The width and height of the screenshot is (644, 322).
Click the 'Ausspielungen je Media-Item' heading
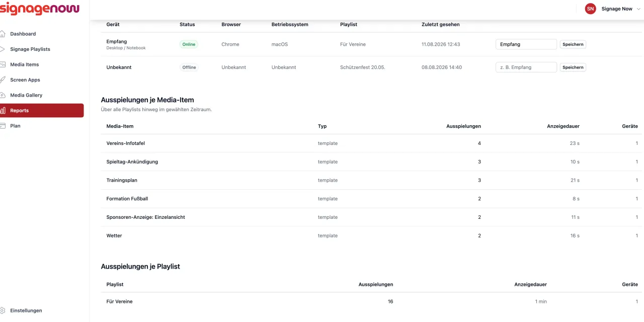pyautogui.click(x=147, y=100)
